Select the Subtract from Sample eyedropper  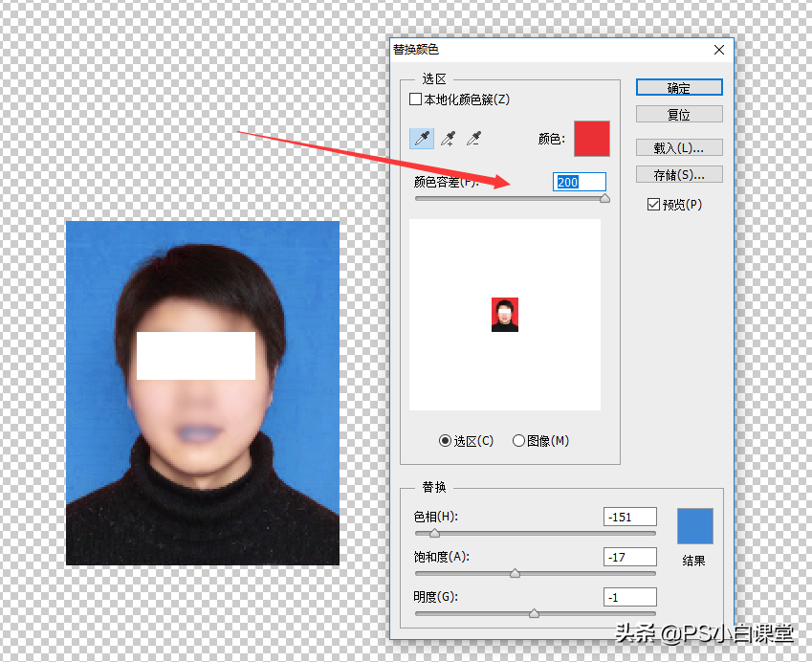pyautogui.click(x=473, y=139)
